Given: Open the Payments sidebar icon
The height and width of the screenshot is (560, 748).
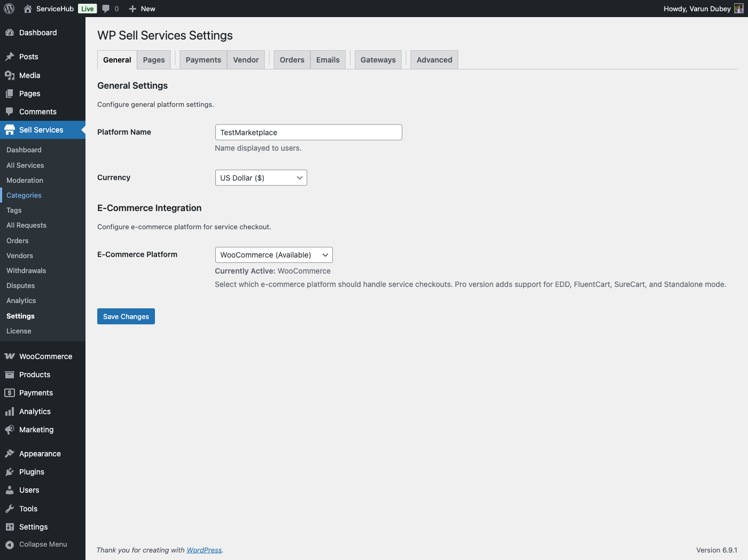Looking at the screenshot, I should pos(10,393).
